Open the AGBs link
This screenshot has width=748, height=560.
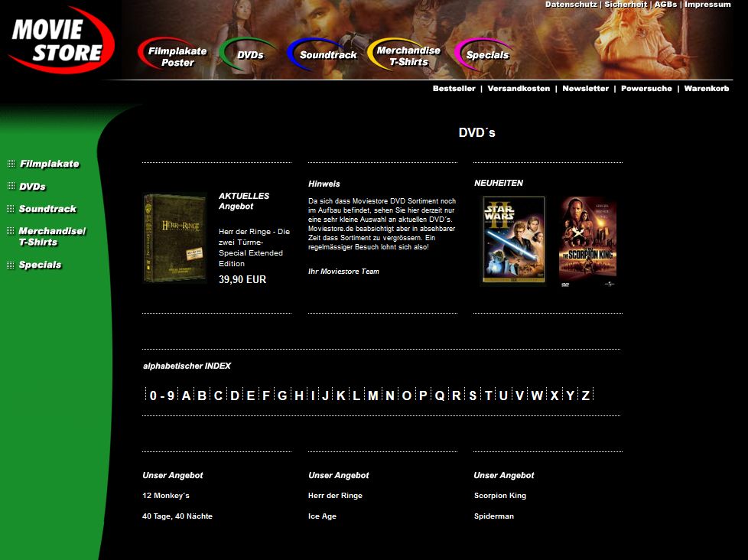tap(665, 5)
